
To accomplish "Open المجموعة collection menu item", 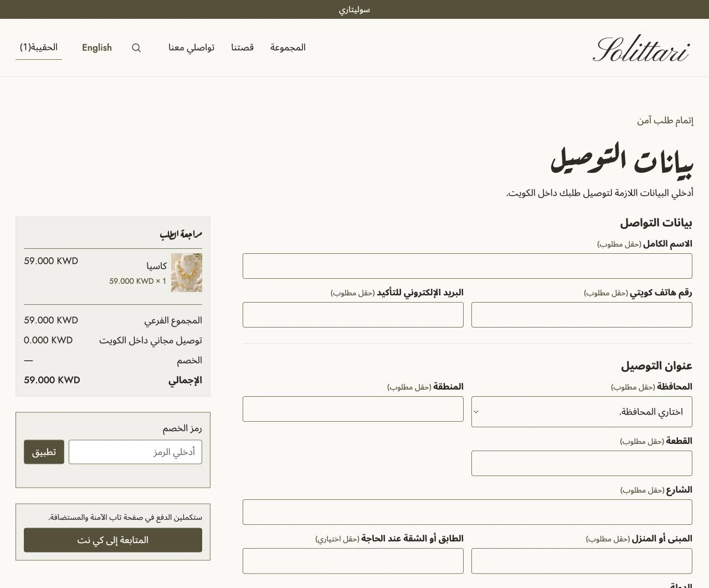I will click(288, 48).
